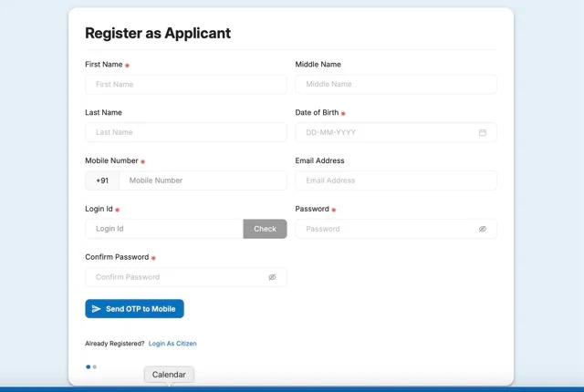This screenshot has height=392, width=584.
Task: Select the second gray pagination dot
Action: click(95, 366)
